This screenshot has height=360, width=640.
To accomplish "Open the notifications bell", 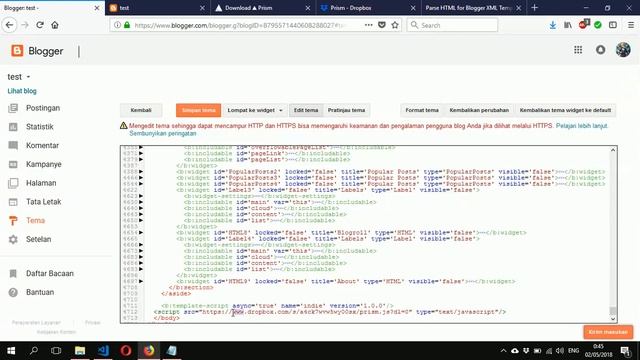I will [x=600, y=50].
